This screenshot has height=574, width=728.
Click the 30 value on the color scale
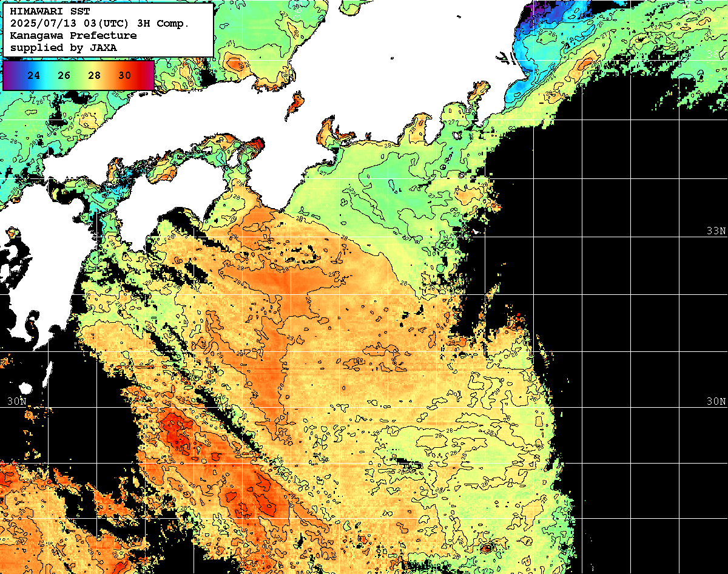pyautogui.click(x=124, y=76)
